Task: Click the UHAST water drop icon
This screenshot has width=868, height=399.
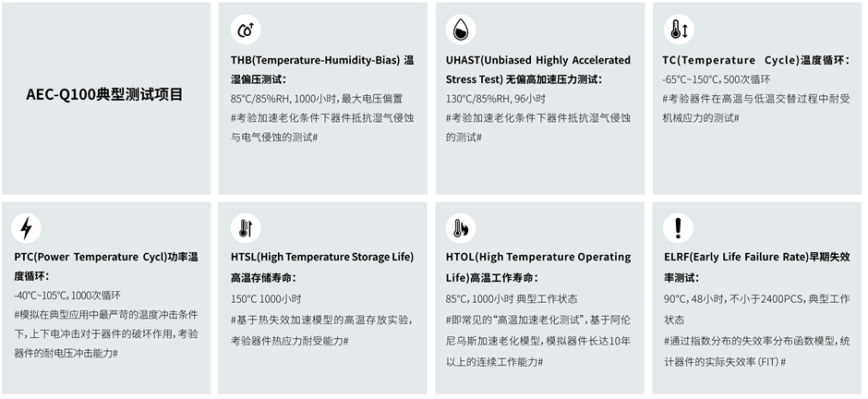Action: click(461, 30)
